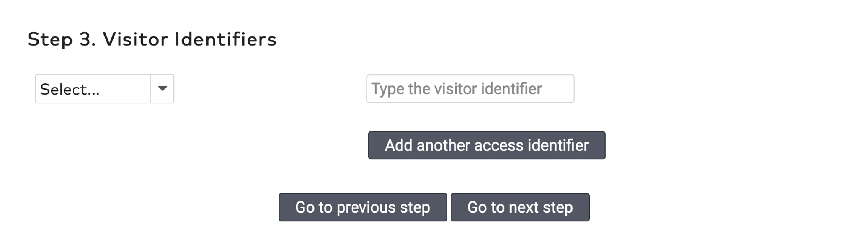Viewport: 868px width, 243px height.
Task: Advance the wizard via 'Go to next step'
Action: pyautogui.click(x=520, y=208)
